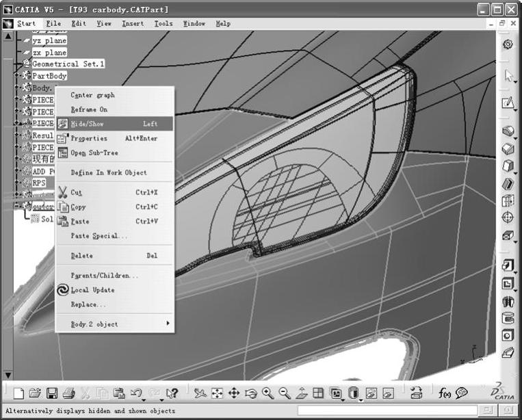The height and width of the screenshot is (420, 522).
Task: Choose Delete in the context menu
Action: (115, 256)
